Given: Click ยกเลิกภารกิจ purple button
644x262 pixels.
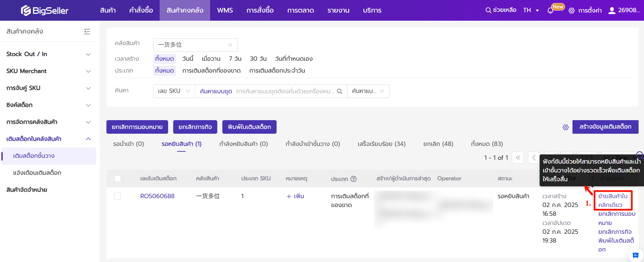Looking at the screenshot, I should [x=195, y=127].
